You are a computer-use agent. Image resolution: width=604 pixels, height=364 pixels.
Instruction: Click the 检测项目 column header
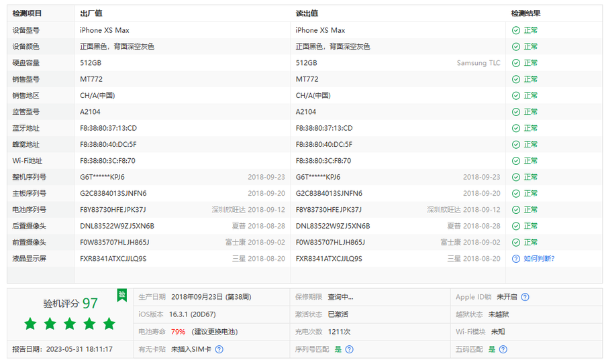[27, 13]
